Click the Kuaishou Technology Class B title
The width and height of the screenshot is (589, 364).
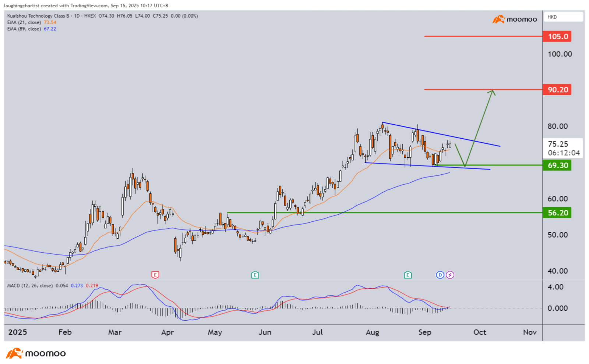pyautogui.click(x=38, y=16)
